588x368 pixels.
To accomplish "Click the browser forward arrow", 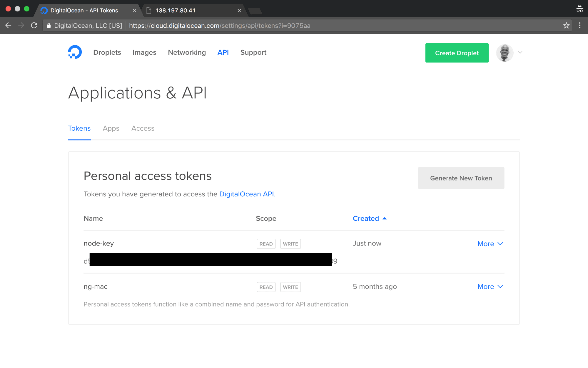I will pos(21,26).
